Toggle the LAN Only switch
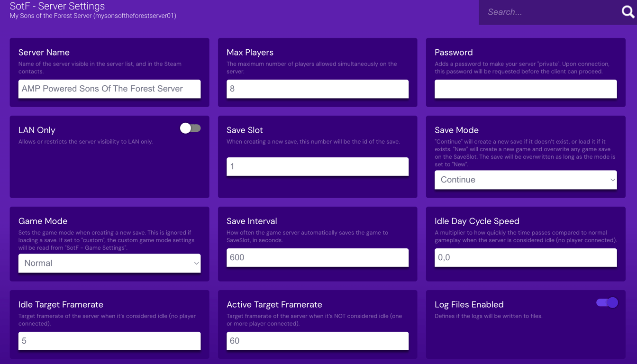The height and width of the screenshot is (364, 637). [190, 128]
